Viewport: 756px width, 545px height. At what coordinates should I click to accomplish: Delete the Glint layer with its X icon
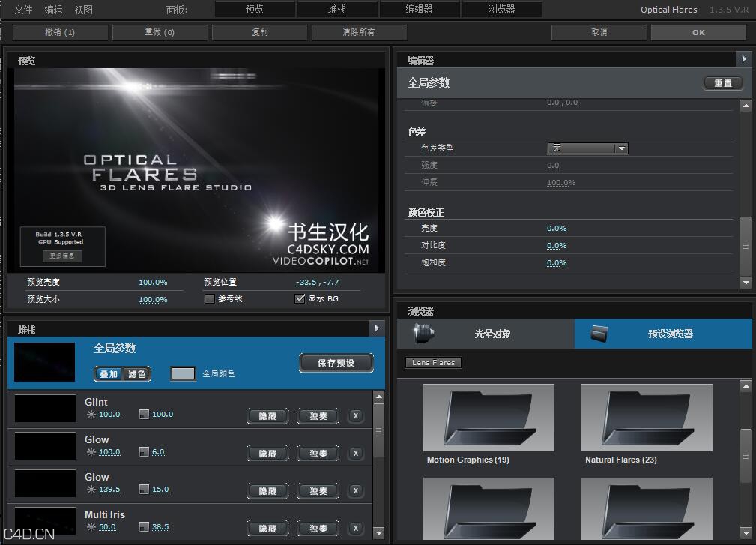(x=355, y=415)
